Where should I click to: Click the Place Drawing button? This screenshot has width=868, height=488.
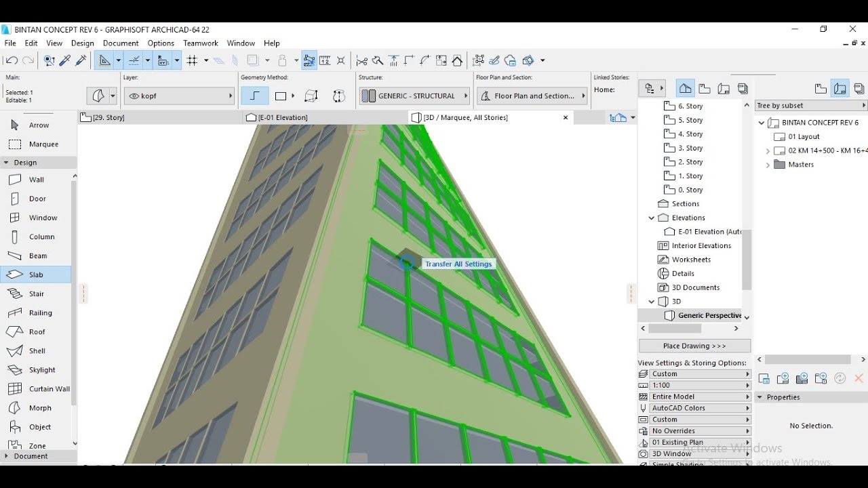[694, 346]
